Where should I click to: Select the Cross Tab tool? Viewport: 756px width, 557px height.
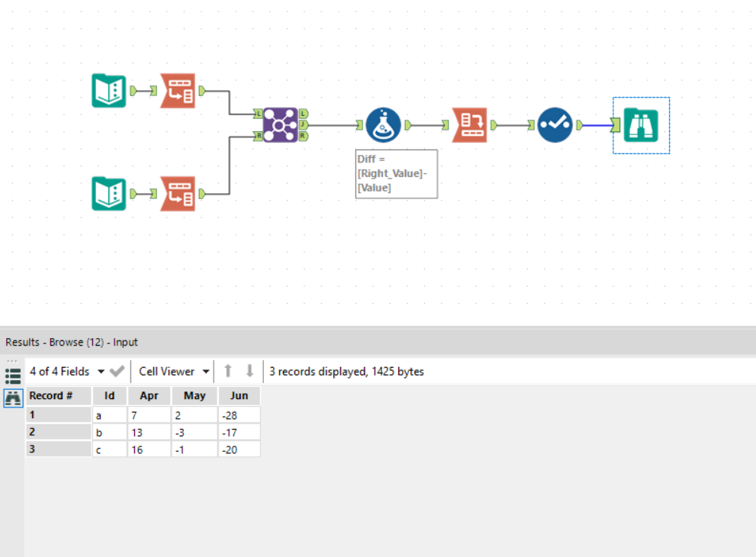click(x=470, y=125)
